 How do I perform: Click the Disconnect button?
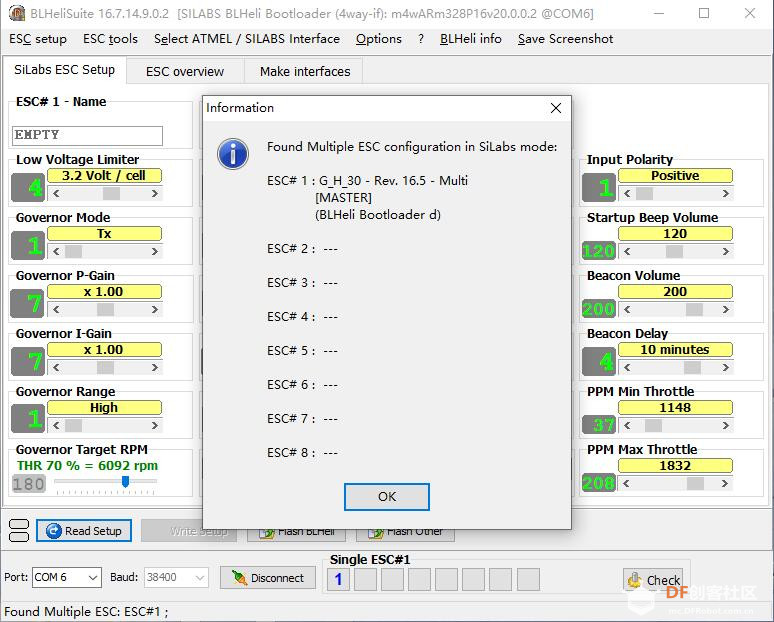pos(268,578)
